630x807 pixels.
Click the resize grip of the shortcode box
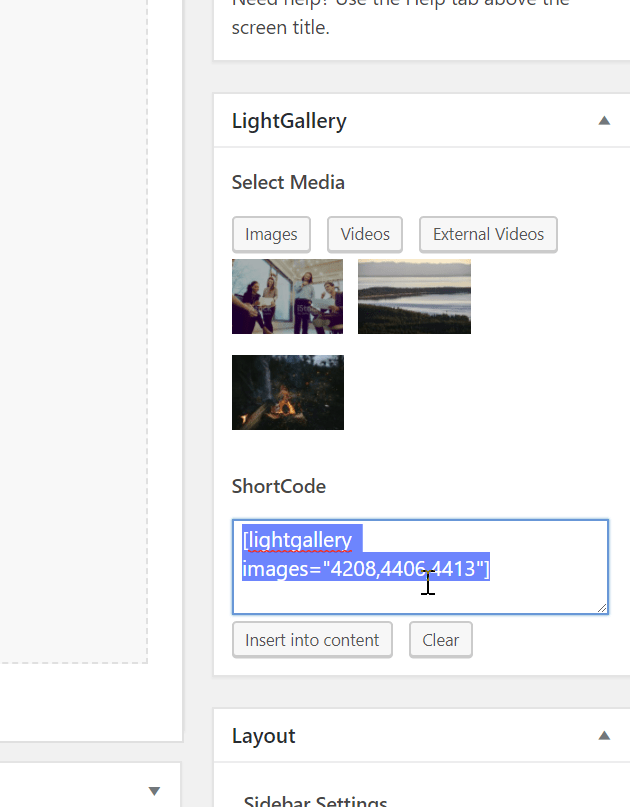[x=603, y=608]
